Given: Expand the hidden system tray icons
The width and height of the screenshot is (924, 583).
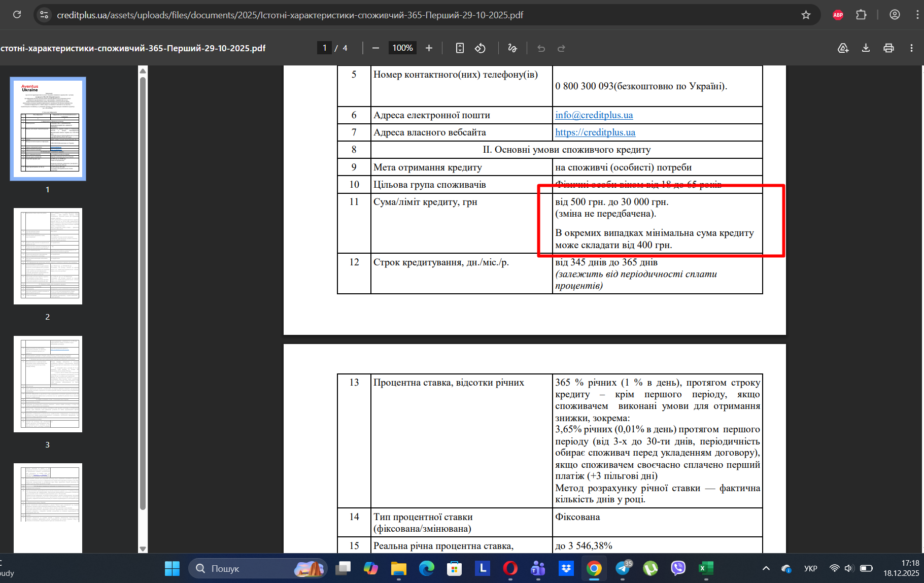Looking at the screenshot, I should coord(766,568).
